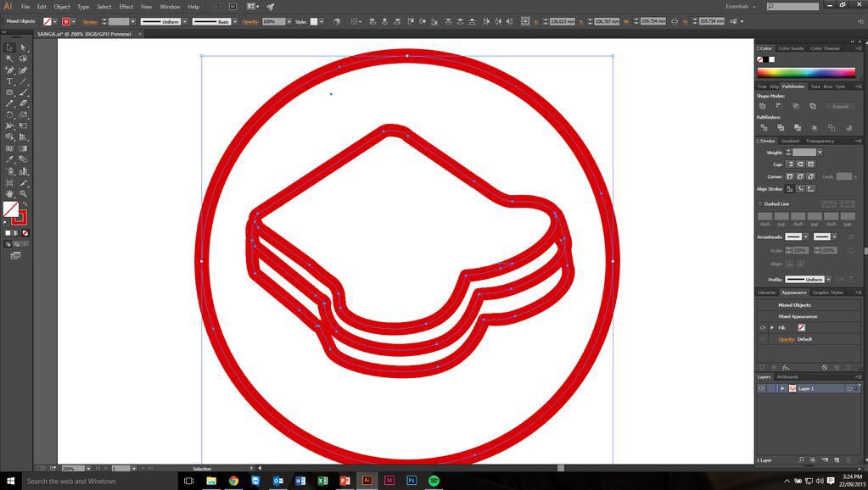Pick a color from the spectrum bar
This screenshot has width=868, height=490.
pyautogui.click(x=806, y=73)
